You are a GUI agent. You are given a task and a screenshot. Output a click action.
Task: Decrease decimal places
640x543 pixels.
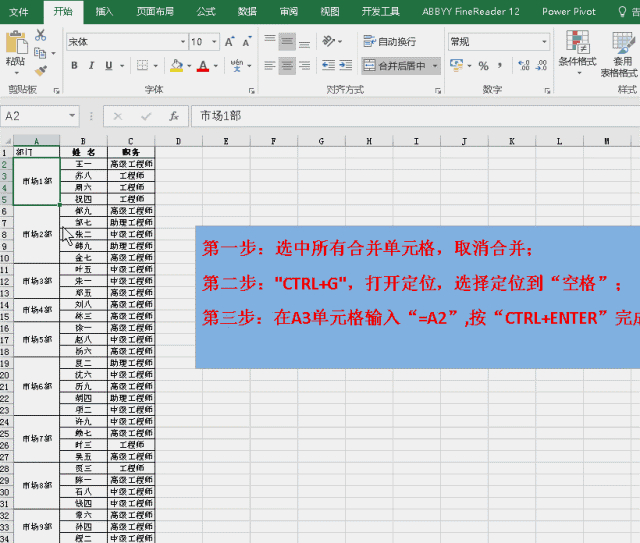click(542, 65)
